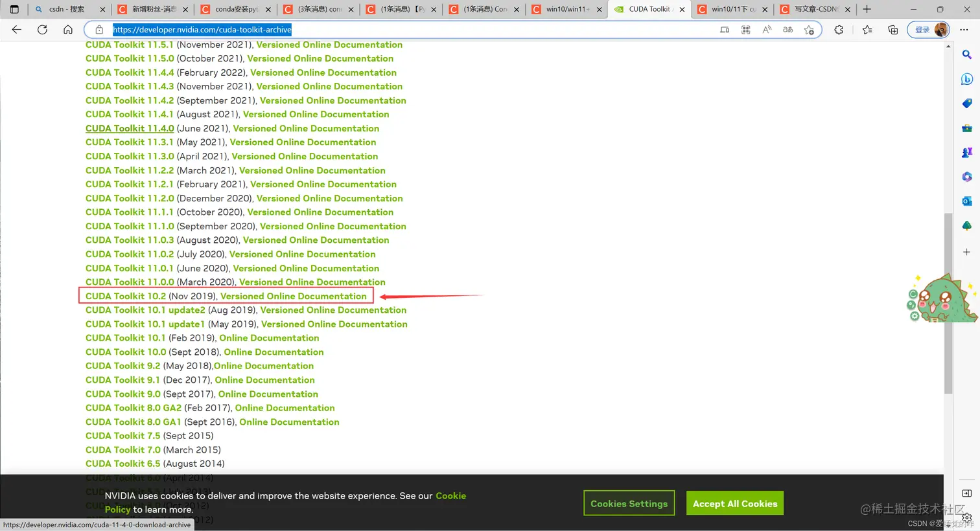Open the translate page icon
980x531 pixels.
(788, 30)
